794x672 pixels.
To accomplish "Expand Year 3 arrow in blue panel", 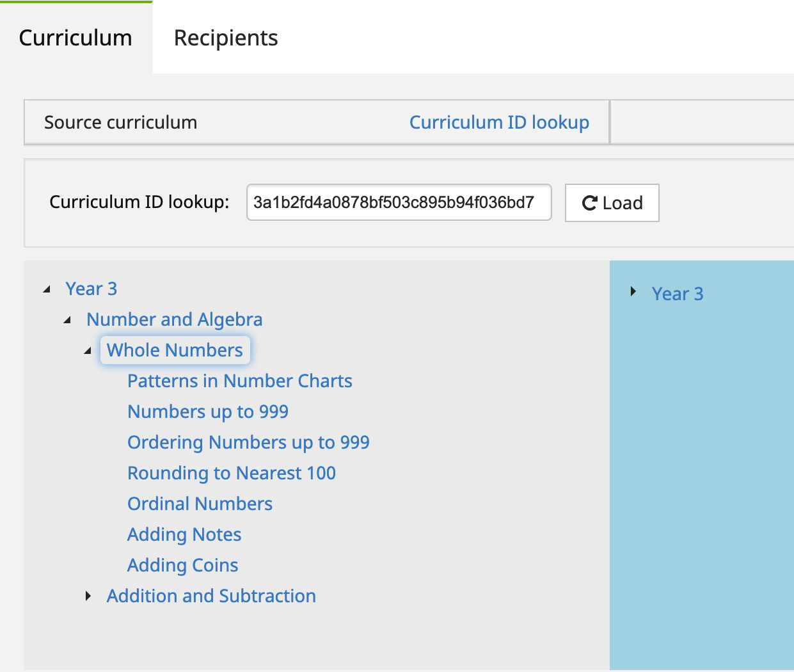I will coord(633,292).
